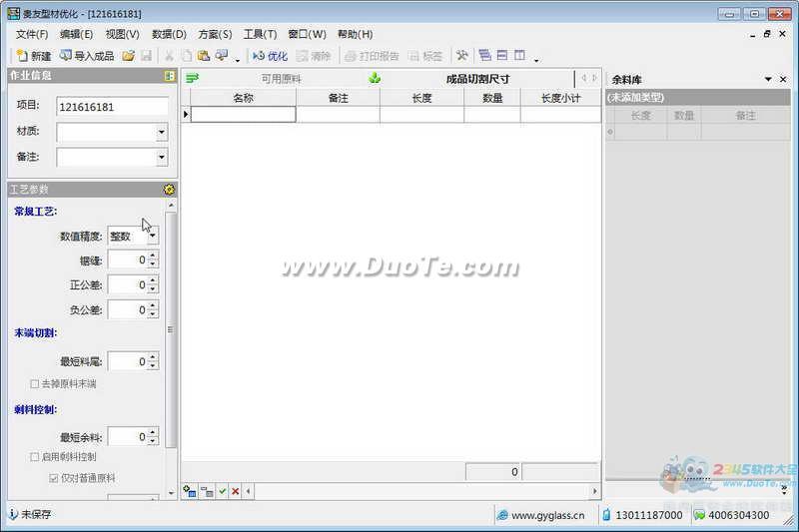Open the 文件(F) menu
The image size is (799, 532).
[x=32, y=34]
